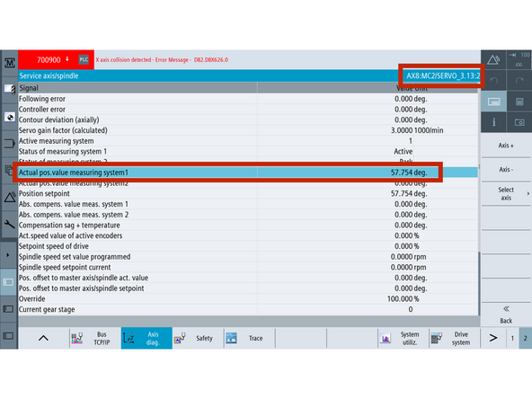
Task: Open the program sidebar icon with arrow shape
Action: 10,144
